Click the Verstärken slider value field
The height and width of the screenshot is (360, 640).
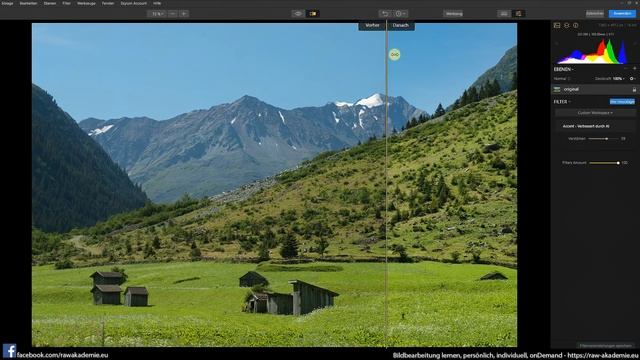623,139
